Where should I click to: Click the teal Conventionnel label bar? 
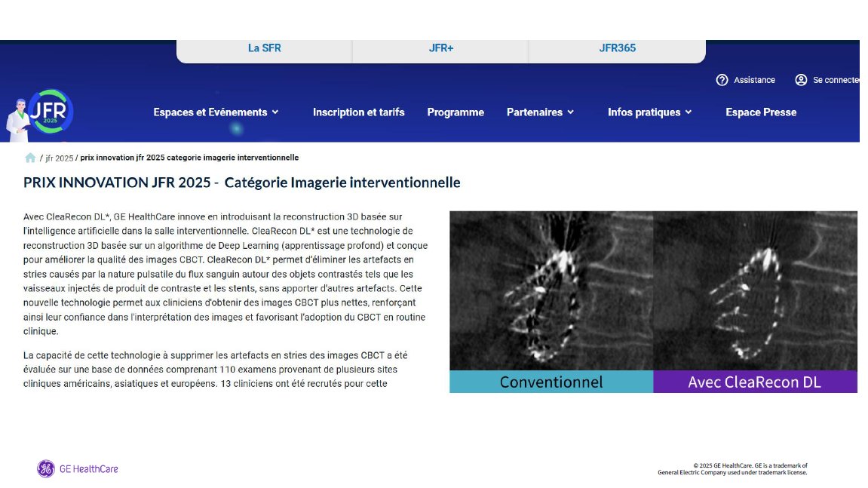[x=551, y=382]
